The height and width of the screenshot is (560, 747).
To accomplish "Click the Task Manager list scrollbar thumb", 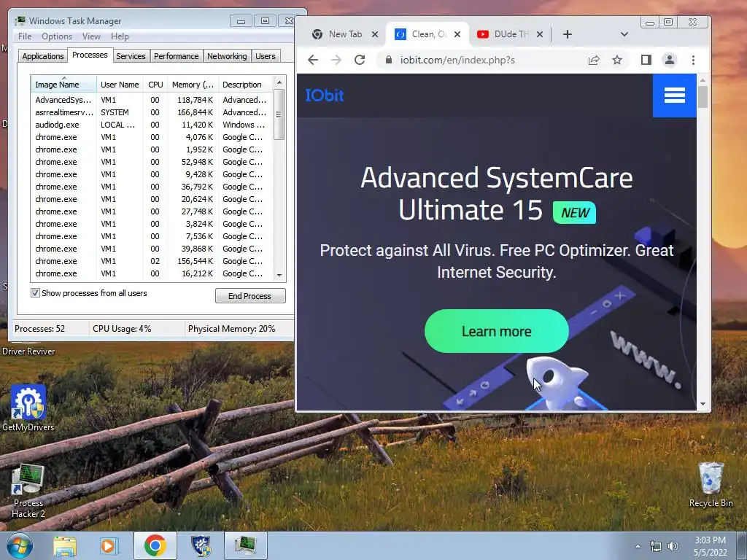I will coord(279,114).
